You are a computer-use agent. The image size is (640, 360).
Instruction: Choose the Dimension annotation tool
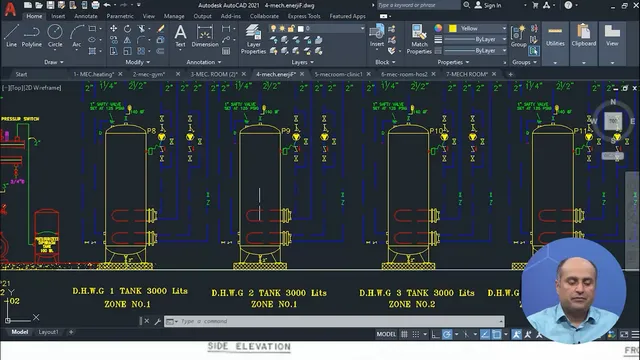pyautogui.click(x=205, y=36)
